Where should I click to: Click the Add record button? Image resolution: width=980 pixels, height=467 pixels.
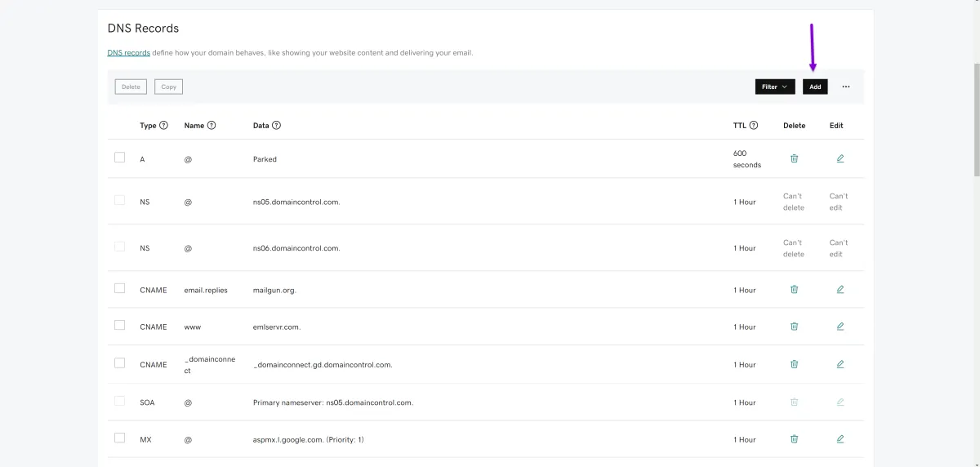click(x=815, y=87)
